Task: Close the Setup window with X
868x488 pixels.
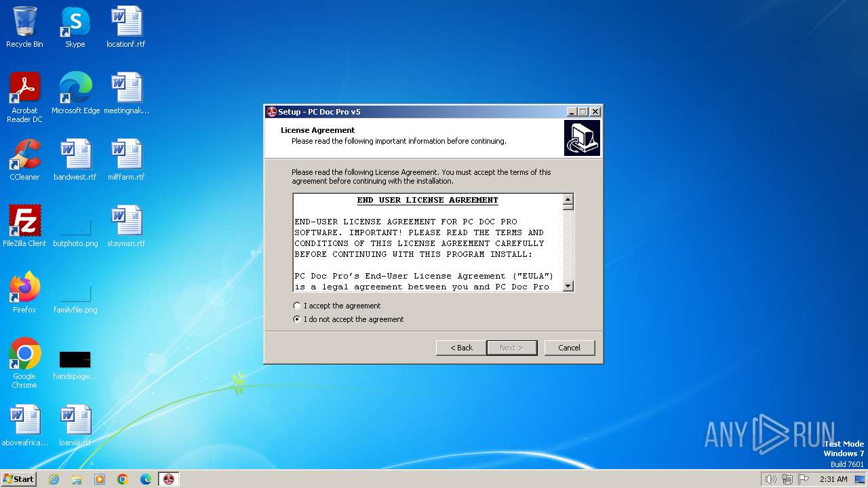Action: coord(595,112)
